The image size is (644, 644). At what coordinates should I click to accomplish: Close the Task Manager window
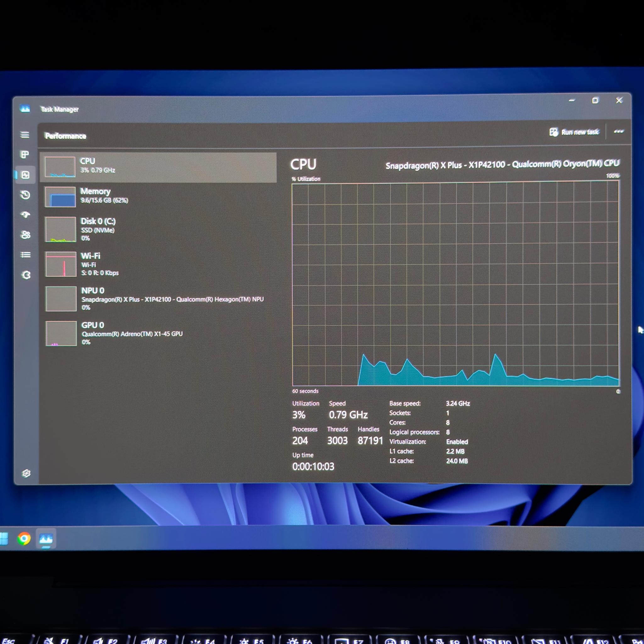click(x=619, y=100)
